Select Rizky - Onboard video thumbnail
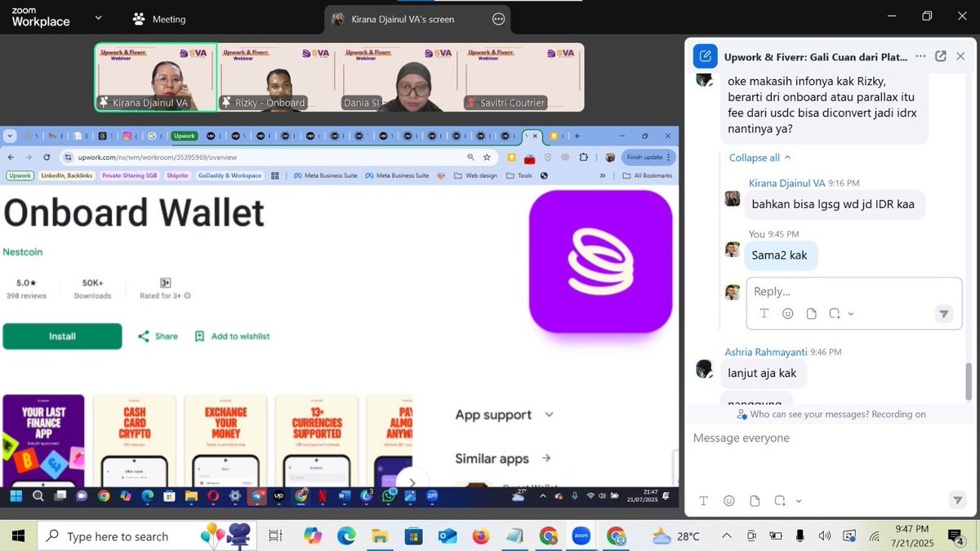The width and height of the screenshot is (980, 551). pyautogui.click(x=278, y=78)
